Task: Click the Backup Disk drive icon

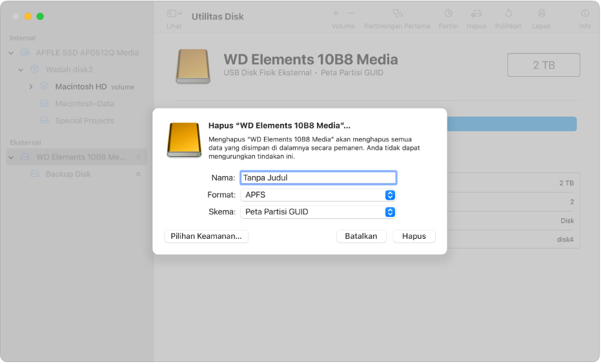Action: pyautogui.click(x=34, y=174)
